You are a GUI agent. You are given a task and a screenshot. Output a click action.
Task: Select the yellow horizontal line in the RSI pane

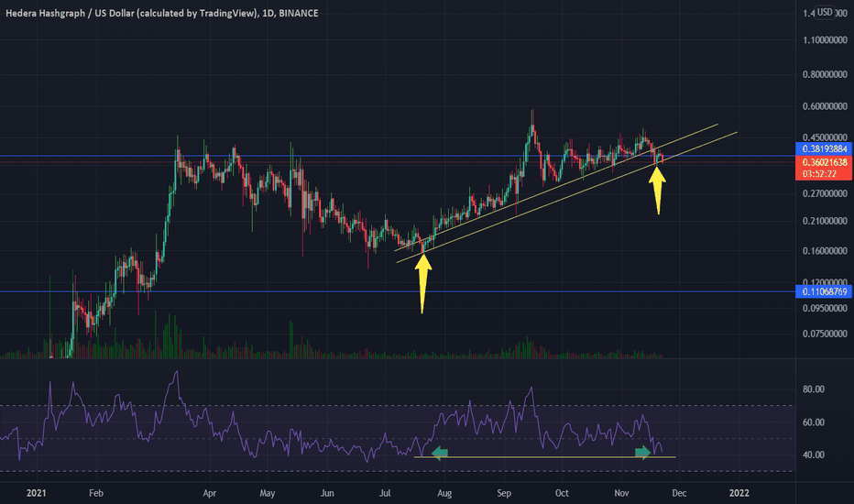[544, 457]
